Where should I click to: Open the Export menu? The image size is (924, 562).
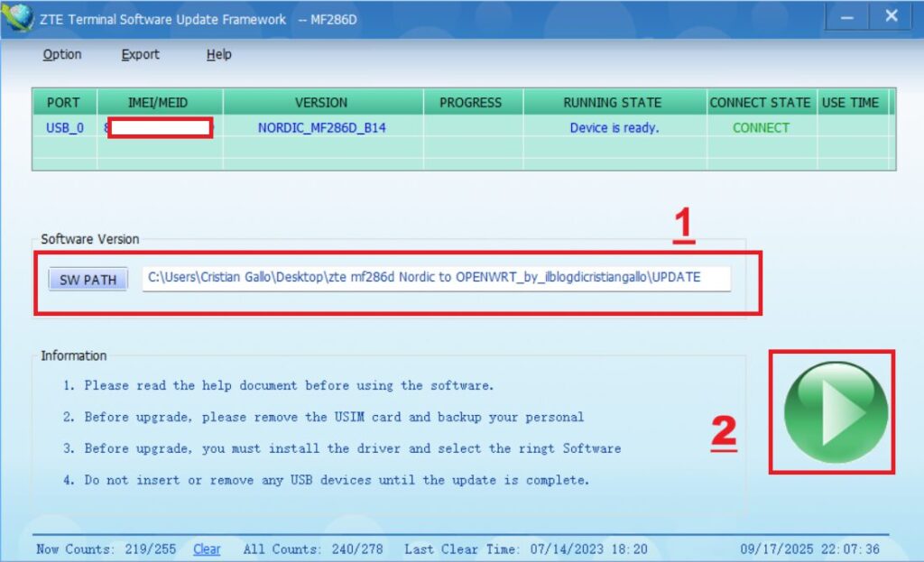tap(141, 55)
